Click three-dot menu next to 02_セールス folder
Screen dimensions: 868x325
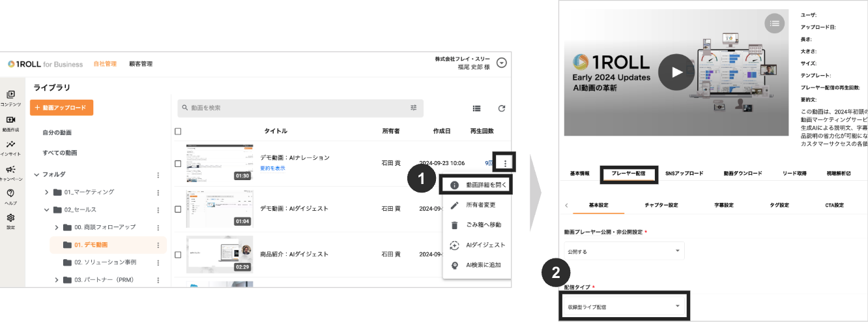[158, 209]
